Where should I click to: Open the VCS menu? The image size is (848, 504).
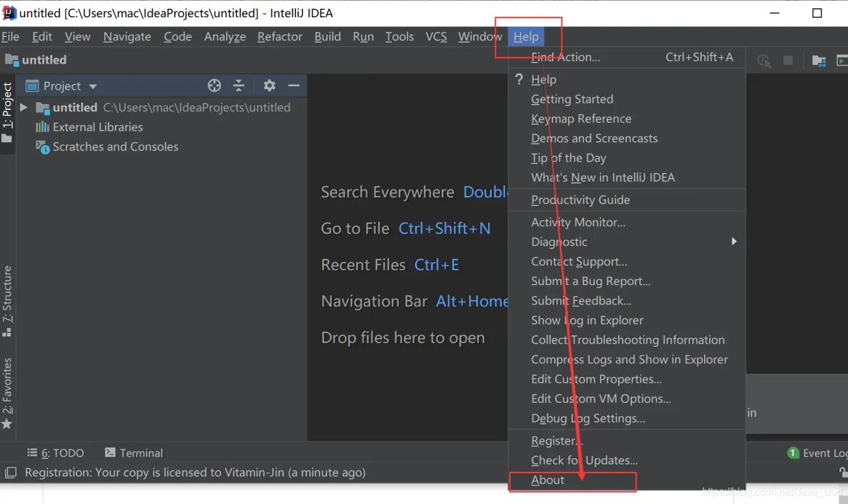(436, 37)
